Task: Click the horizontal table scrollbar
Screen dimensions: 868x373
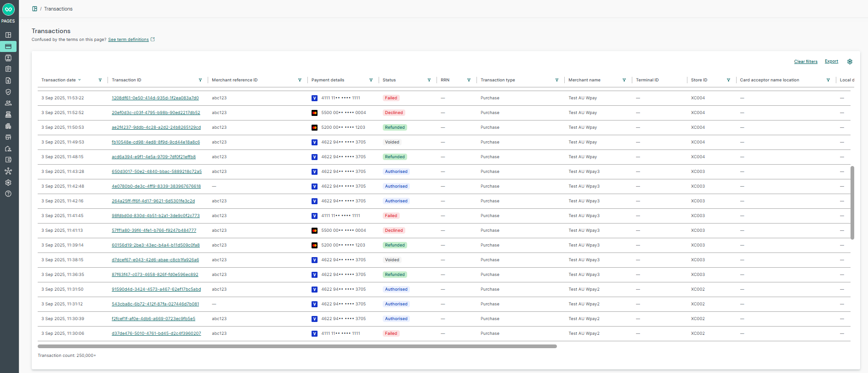Action: [x=297, y=346]
